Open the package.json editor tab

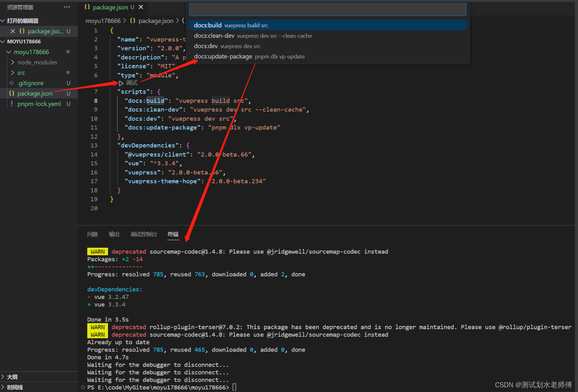113,7
